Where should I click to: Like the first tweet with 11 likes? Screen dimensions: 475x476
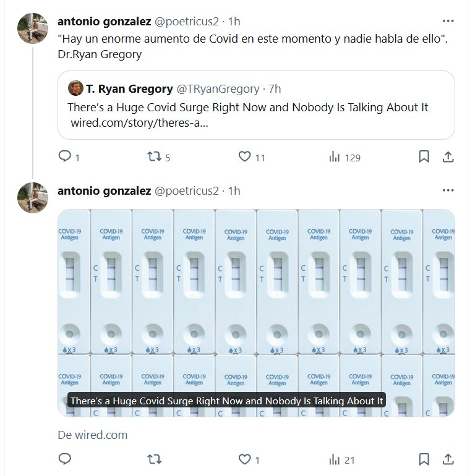(245, 157)
